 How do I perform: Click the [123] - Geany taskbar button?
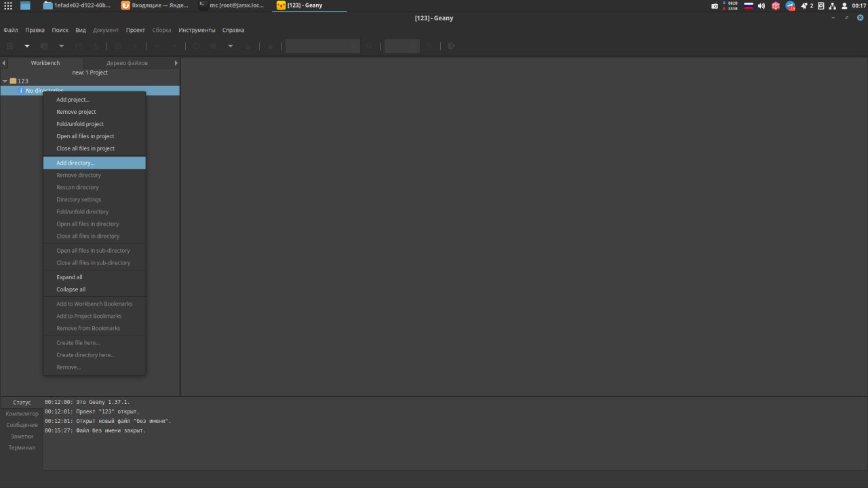click(309, 5)
